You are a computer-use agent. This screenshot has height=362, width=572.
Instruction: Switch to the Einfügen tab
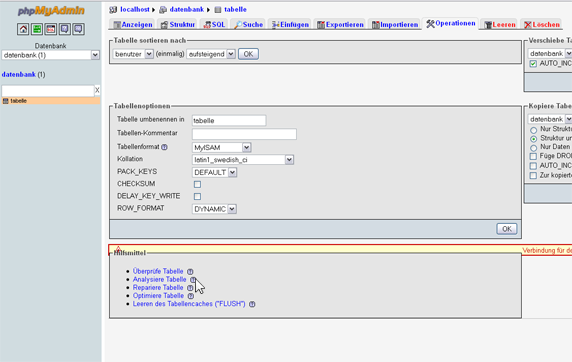tap(290, 24)
